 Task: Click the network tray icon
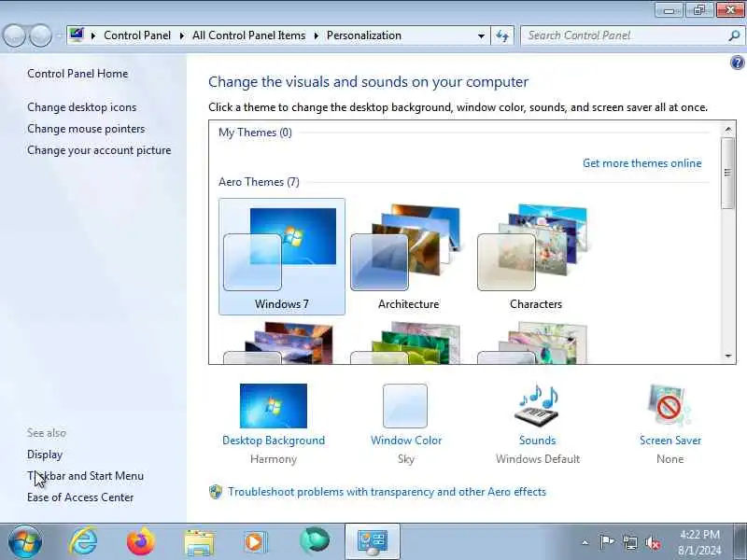click(x=629, y=542)
